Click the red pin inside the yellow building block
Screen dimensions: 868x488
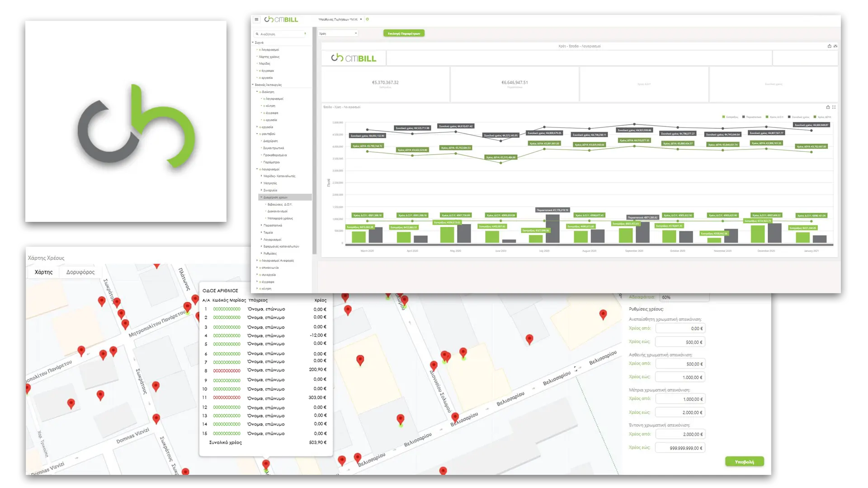(x=360, y=360)
